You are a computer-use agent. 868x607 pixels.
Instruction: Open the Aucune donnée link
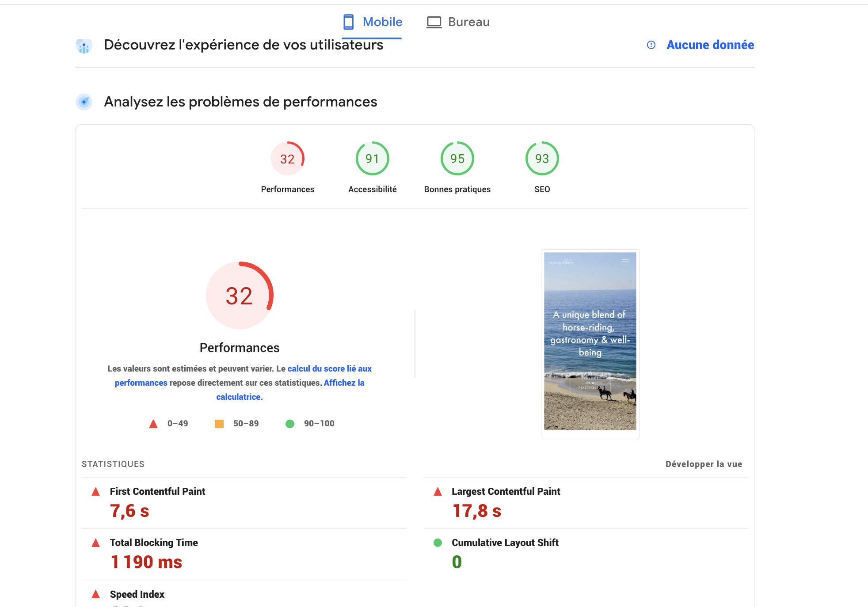pos(710,45)
